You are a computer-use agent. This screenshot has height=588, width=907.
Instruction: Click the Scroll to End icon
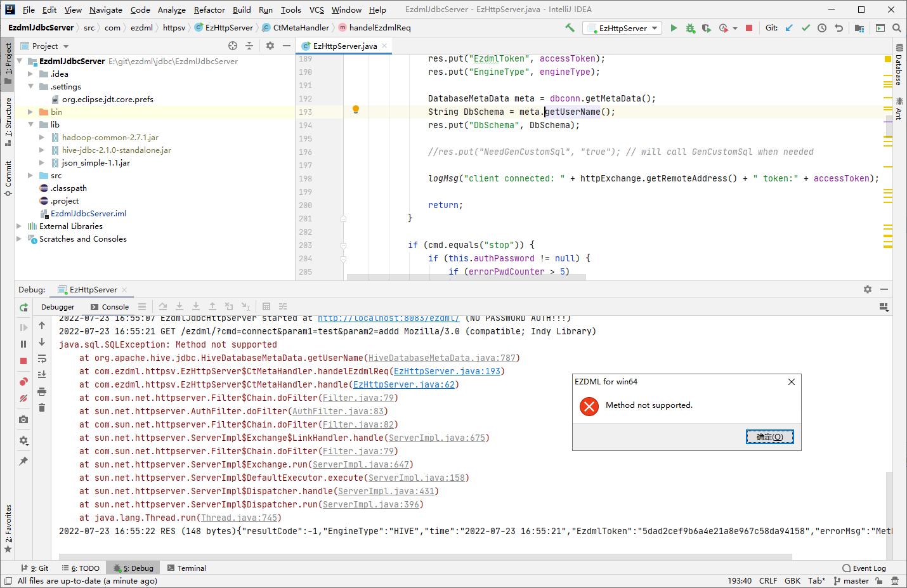42,375
